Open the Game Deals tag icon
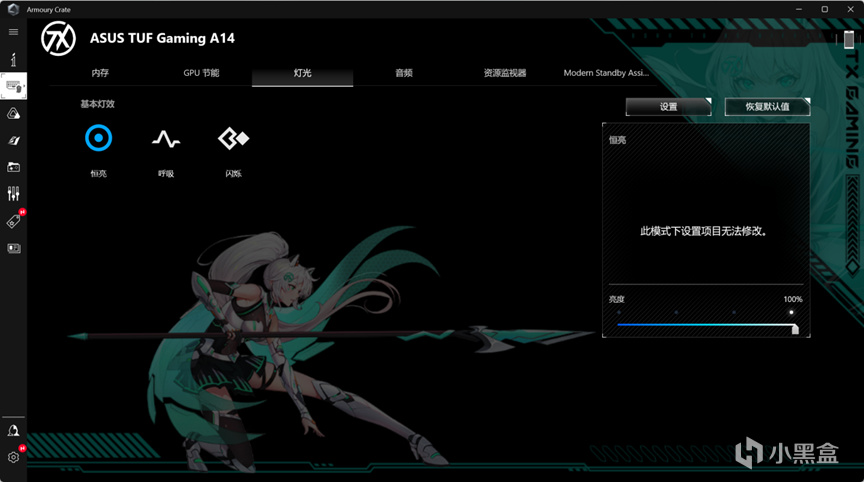Screen dimensions: 864x482 coord(13,221)
